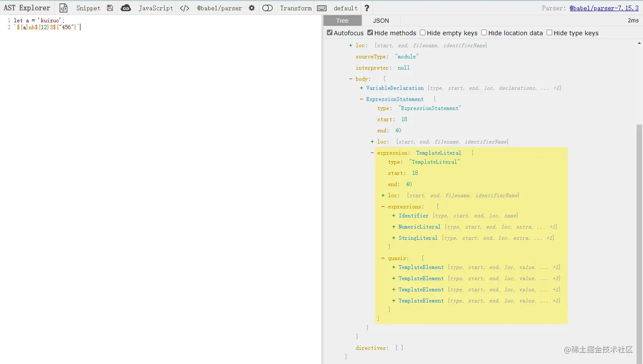Click the ExpressionStatement tree label
The width and height of the screenshot is (643, 364).
pos(395,99)
